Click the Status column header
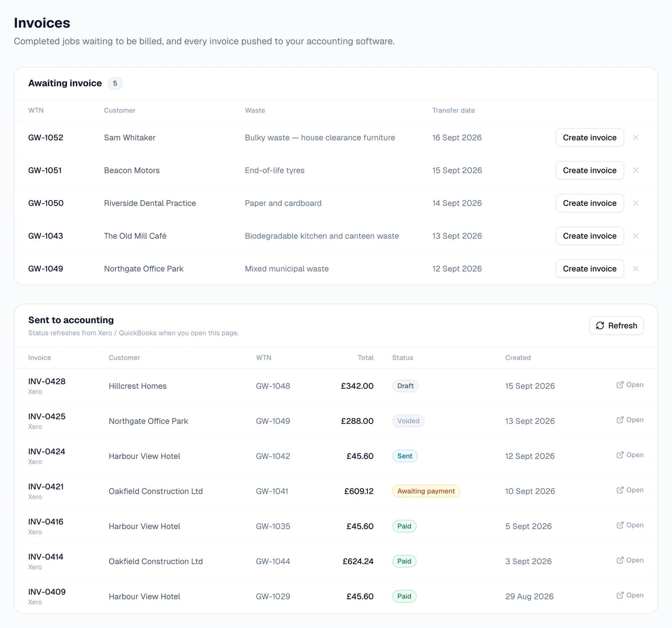The height and width of the screenshot is (628, 672). 403,358
